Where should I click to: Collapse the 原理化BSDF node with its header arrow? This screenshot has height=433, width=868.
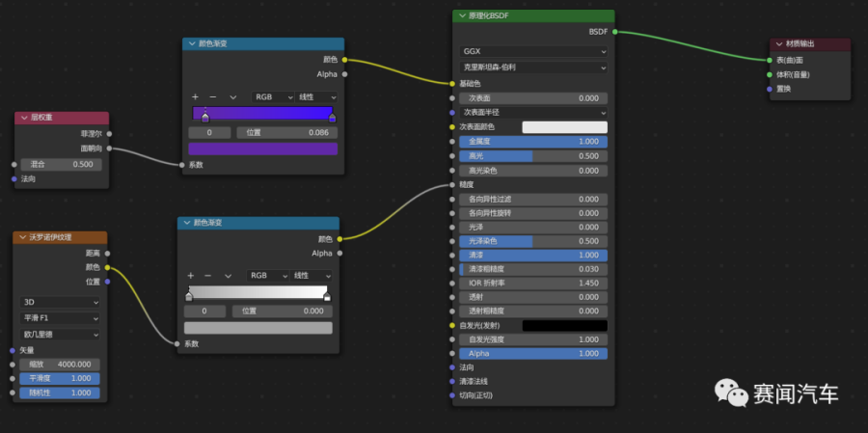(462, 16)
